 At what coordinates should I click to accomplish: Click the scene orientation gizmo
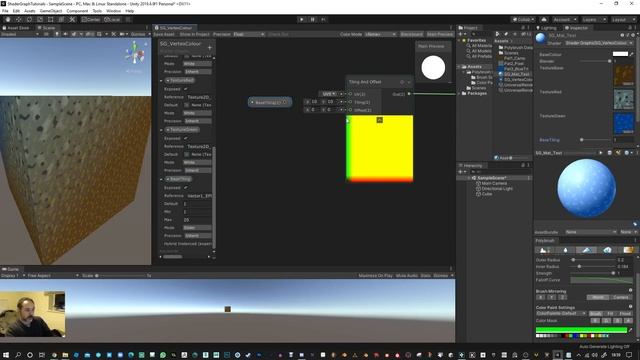click(135, 53)
